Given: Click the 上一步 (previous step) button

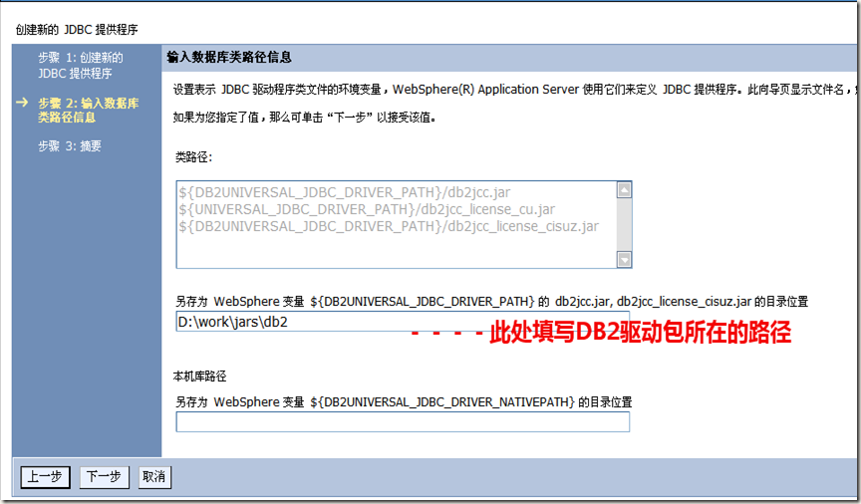Looking at the screenshot, I should tap(45, 476).
